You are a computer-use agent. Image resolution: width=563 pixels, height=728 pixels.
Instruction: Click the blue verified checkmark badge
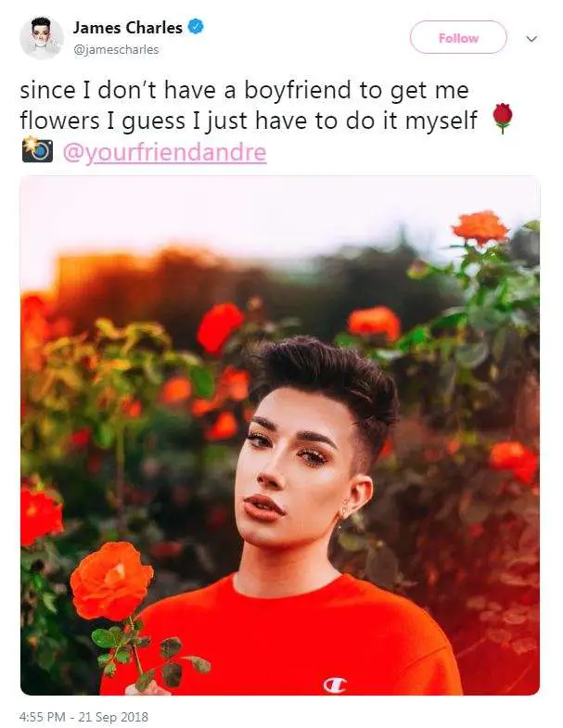pos(196,27)
